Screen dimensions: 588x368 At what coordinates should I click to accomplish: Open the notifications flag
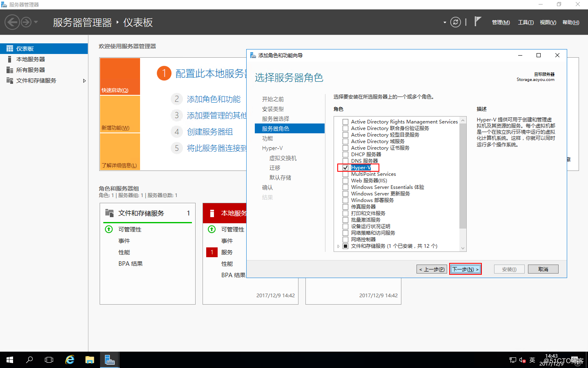point(477,21)
